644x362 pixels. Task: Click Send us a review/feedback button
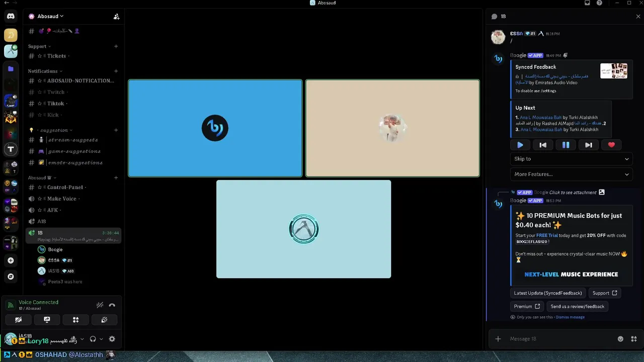coord(577,306)
